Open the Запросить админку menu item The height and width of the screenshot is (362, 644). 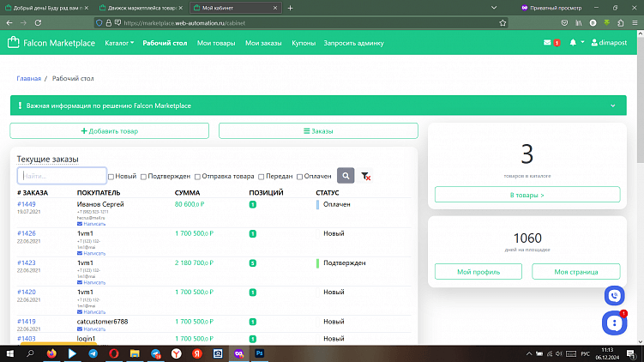pyautogui.click(x=353, y=43)
